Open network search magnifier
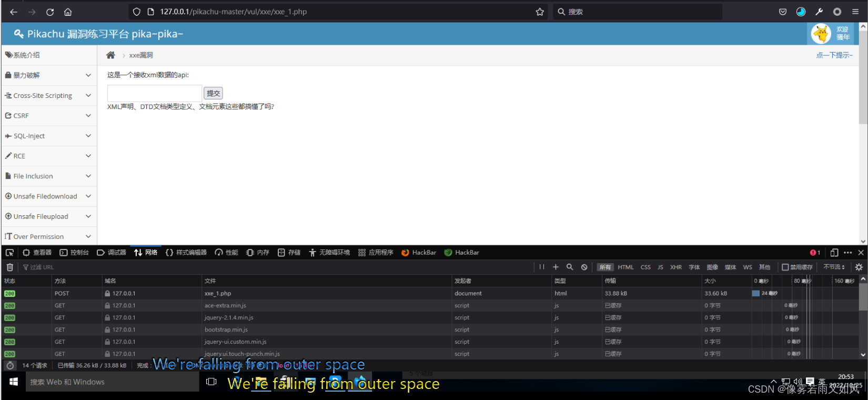The height and width of the screenshot is (400, 868). coord(570,267)
